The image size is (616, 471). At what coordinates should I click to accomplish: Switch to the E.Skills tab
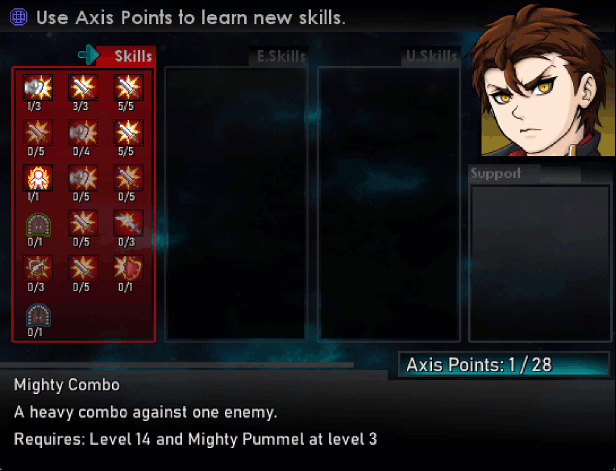pyautogui.click(x=279, y=57)
